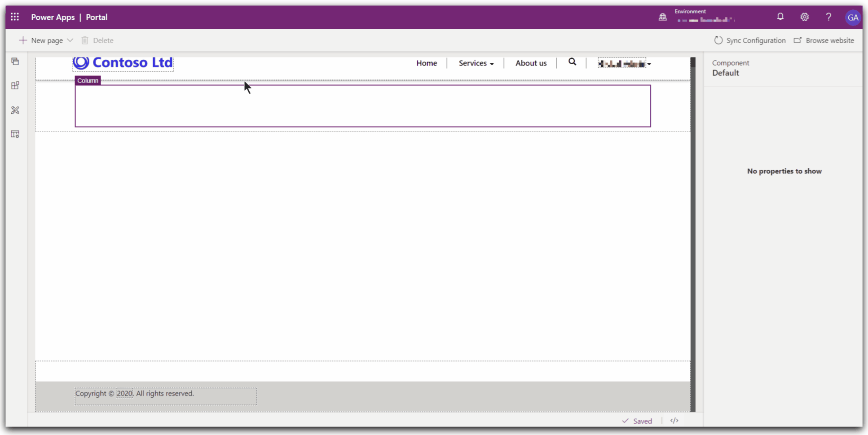Click the 2020 year in the footer
The width and height of the screenshot is (868, 435).
[124, 393]
